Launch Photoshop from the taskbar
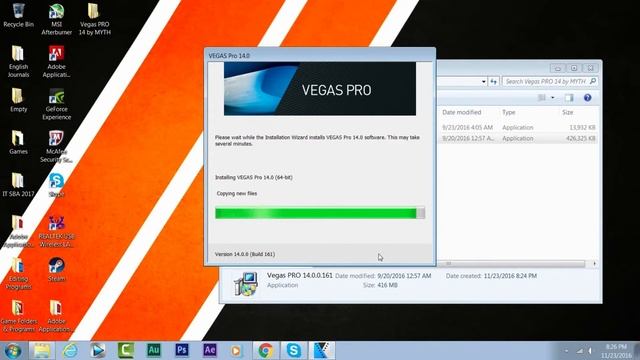Viewport: 640px width, 360px height. pos(182,351)
